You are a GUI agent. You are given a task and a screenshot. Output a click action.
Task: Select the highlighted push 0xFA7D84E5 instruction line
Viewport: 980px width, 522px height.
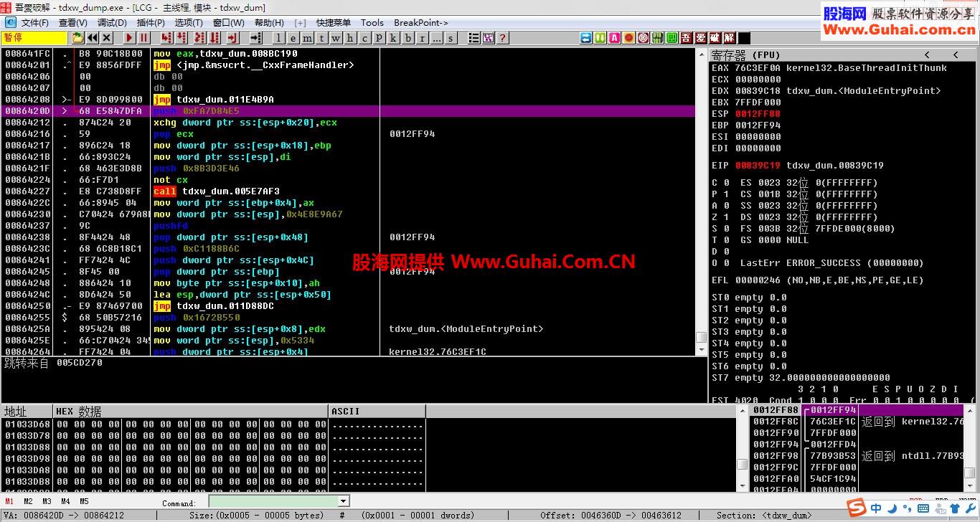349,111
